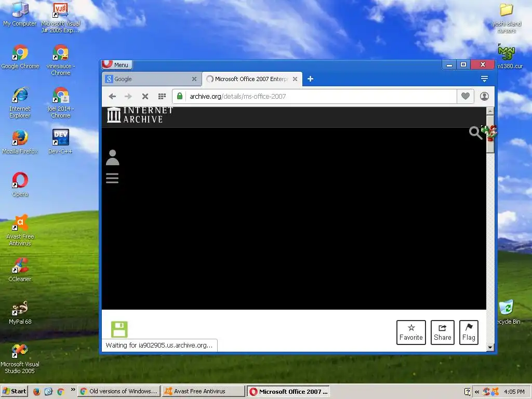
Task: Open the Internet Archive logo home link
Action: point(140,115)
